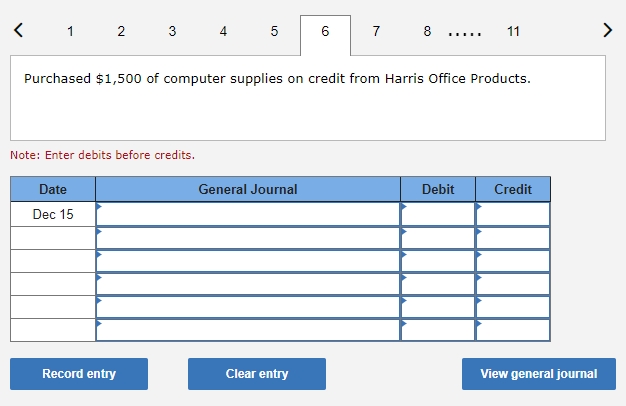Image resolution: width=626 pixels, height=406 pixels.
Task: Click the Debit column header
Action: (438, 189)
